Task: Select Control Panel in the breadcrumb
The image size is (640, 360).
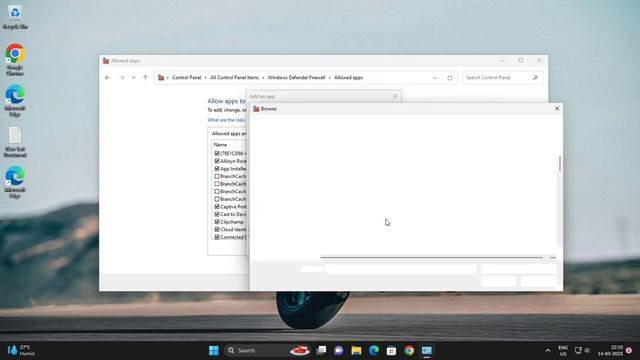Action: [x=187, y=78]
